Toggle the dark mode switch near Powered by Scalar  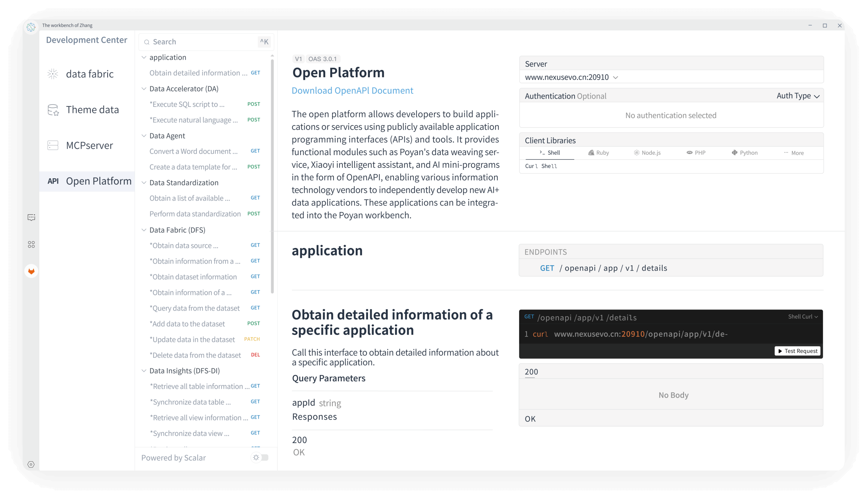pos(265,457)
